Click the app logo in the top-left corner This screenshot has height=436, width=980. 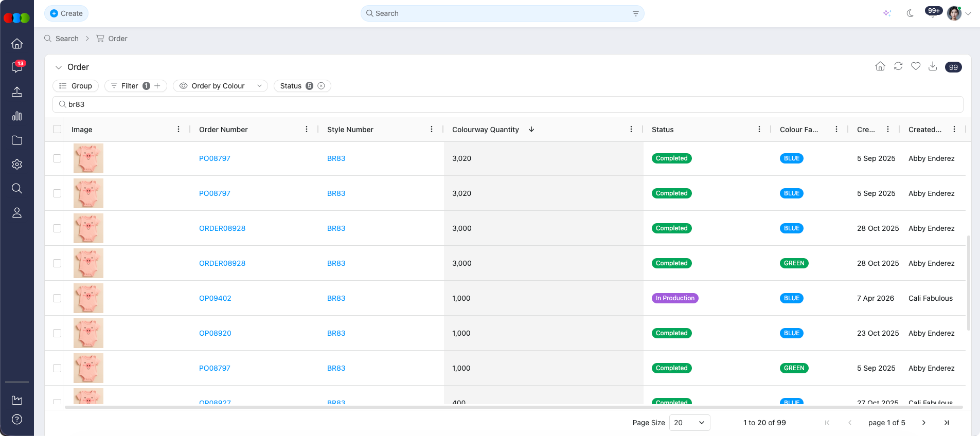(x=16, y=18)
